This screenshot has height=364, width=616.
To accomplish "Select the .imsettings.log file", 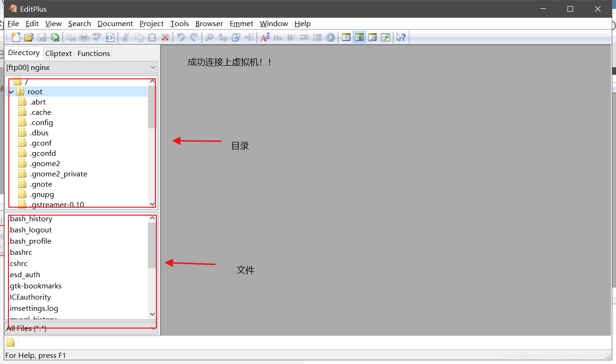I will (33, 308).
